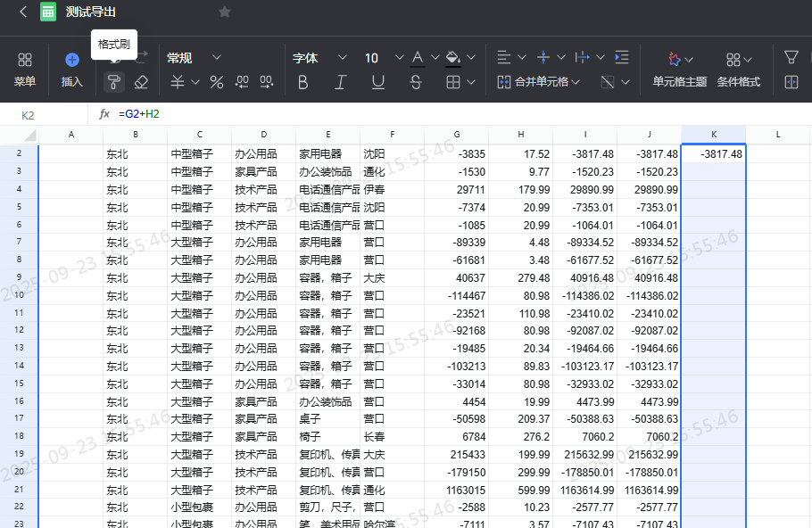812x528 pixels.
Task: Click the horizontal text alignment icon
Action: click(x=504, y=57)
